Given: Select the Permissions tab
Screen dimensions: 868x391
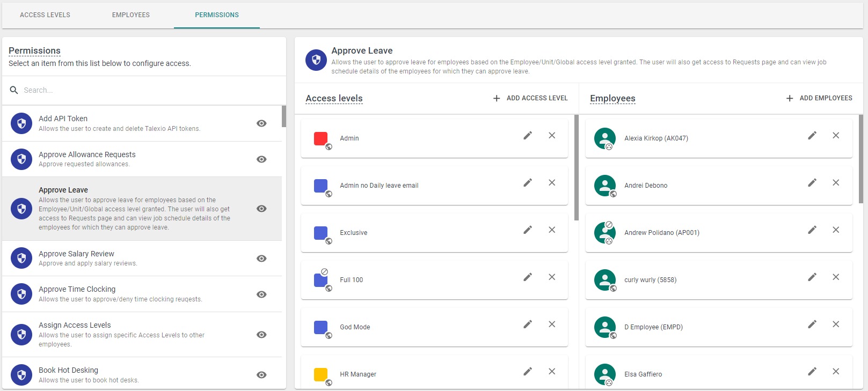Looking at the screenshot, I should tap(217, 15).
